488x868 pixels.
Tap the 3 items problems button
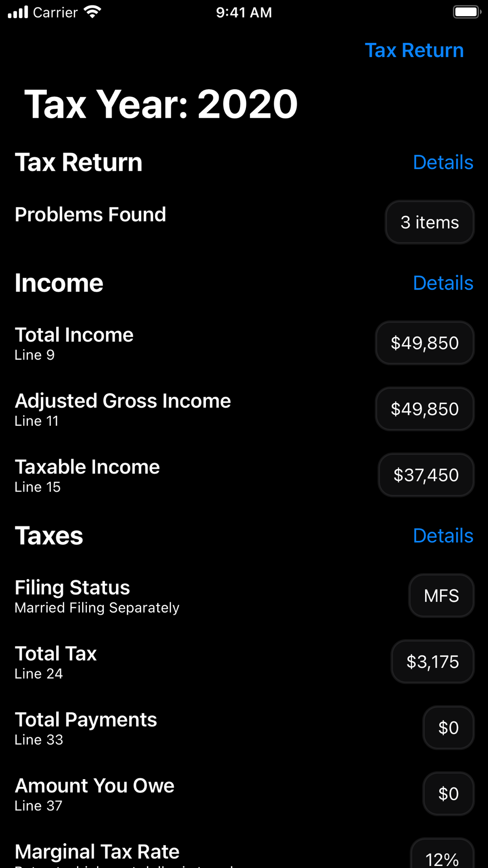click(429, 222)
